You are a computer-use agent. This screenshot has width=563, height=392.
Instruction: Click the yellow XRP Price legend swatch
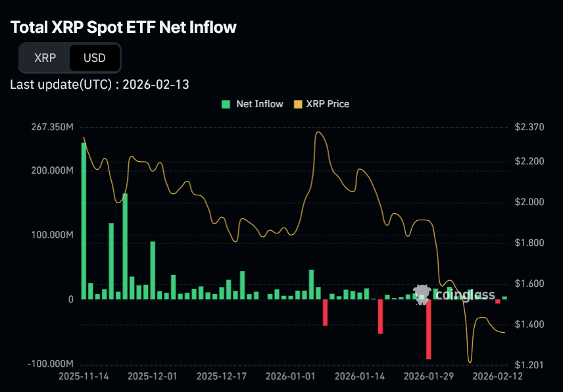point(298,104)
